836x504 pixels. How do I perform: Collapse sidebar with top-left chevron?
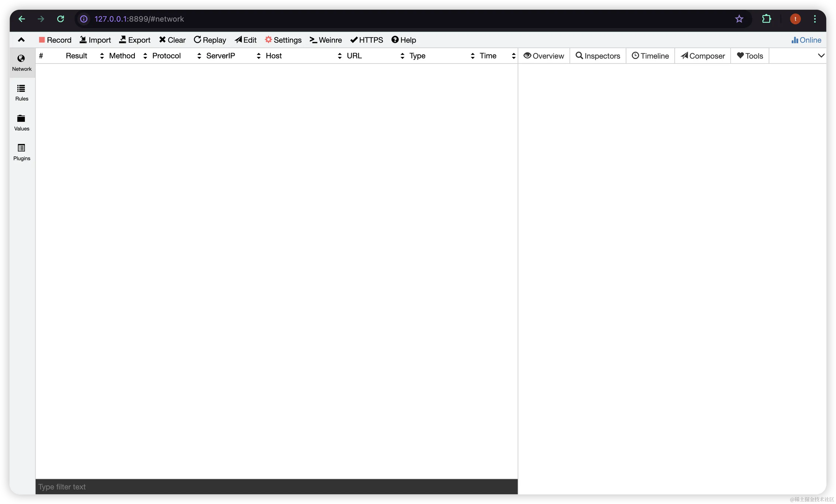click(x=21, y=40)
